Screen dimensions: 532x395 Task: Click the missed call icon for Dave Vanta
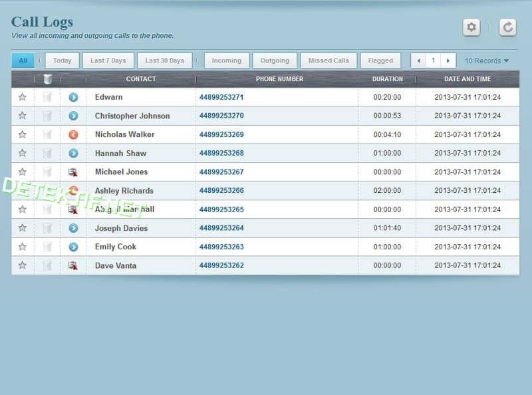[x=73, y=266]
